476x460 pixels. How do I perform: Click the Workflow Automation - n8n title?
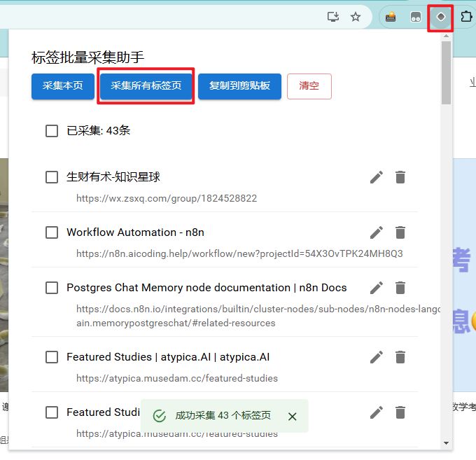pyautogui.click(x=135, y=232)
